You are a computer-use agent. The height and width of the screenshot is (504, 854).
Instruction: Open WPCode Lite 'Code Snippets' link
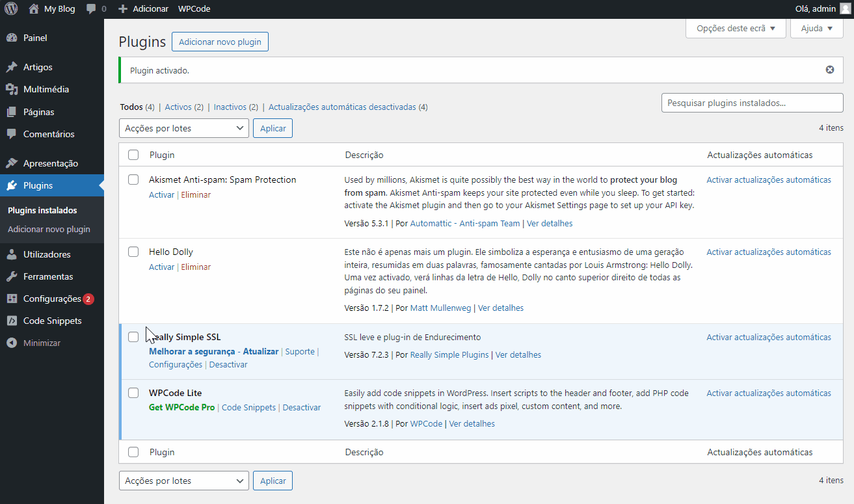tap(248, 408)
